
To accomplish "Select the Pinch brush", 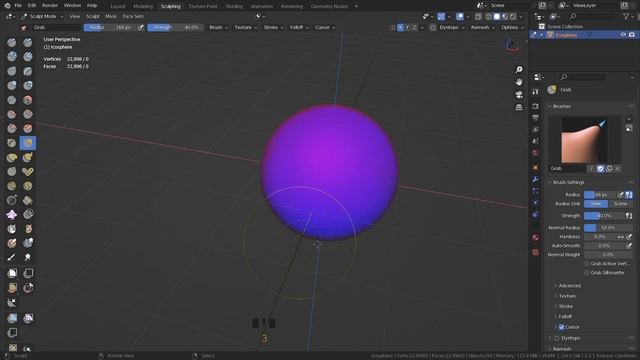I will (12, 143).
